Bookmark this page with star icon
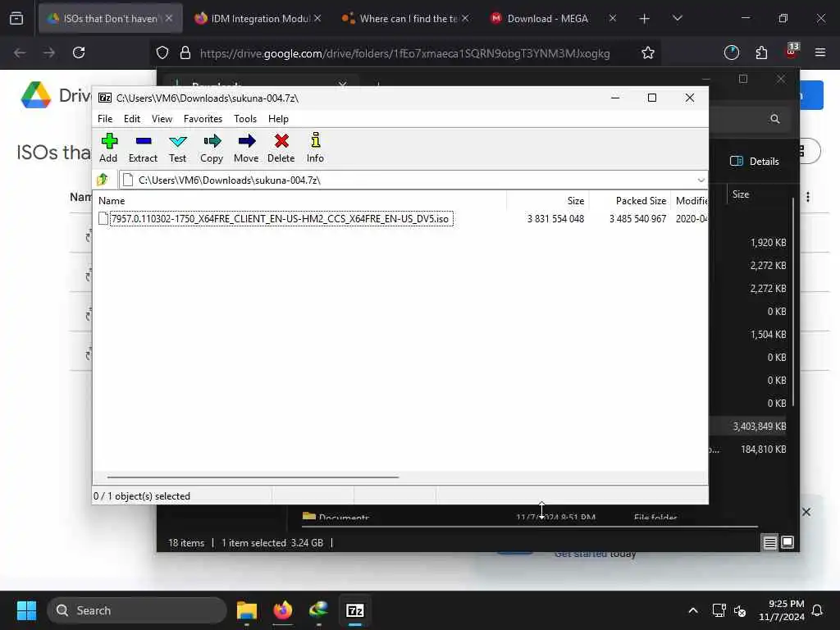Viewport: 840px width, 630px height. click(648, 52)
